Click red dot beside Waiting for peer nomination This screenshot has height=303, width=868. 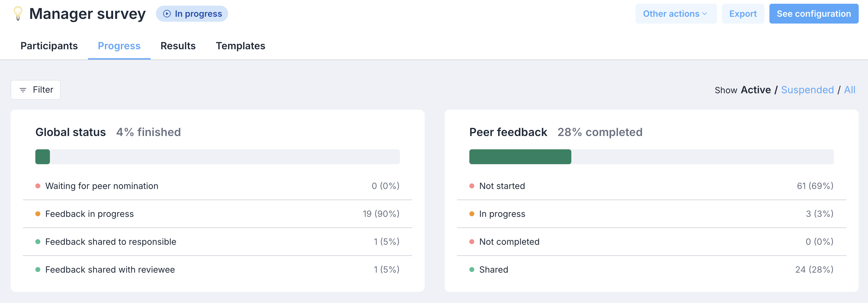pos(38,186)
